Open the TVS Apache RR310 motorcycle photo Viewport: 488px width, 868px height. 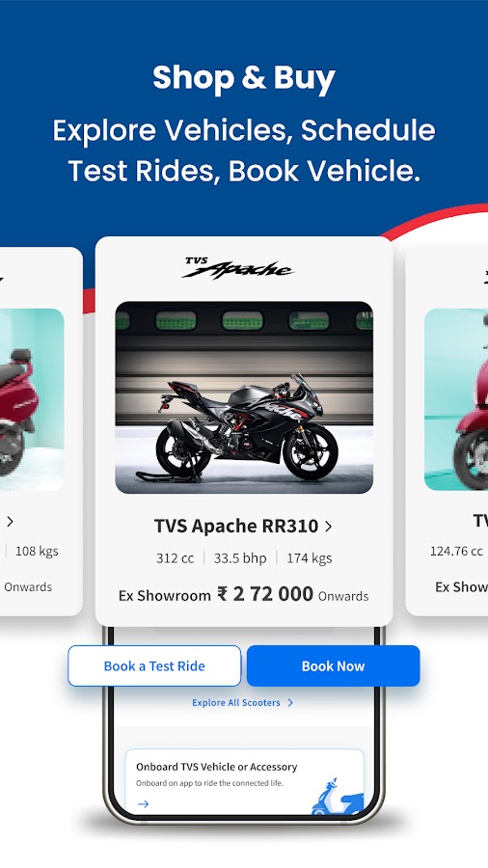click(x=244, y=397)
